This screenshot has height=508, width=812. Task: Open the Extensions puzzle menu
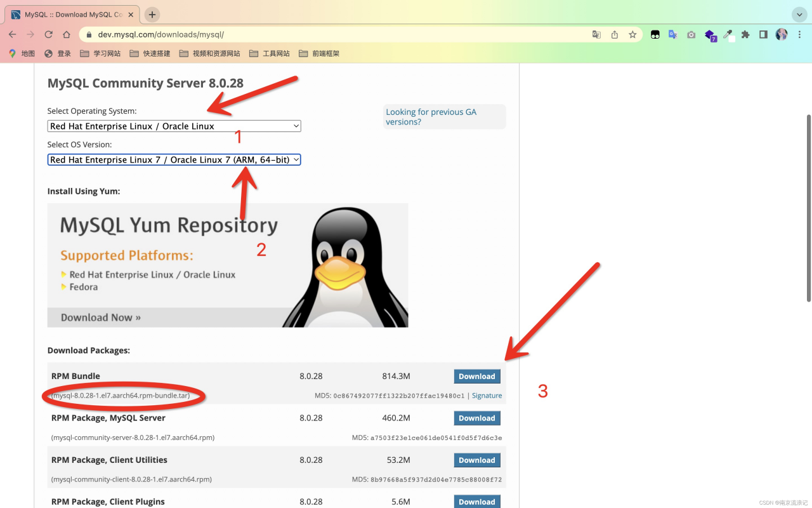point(745,35)
